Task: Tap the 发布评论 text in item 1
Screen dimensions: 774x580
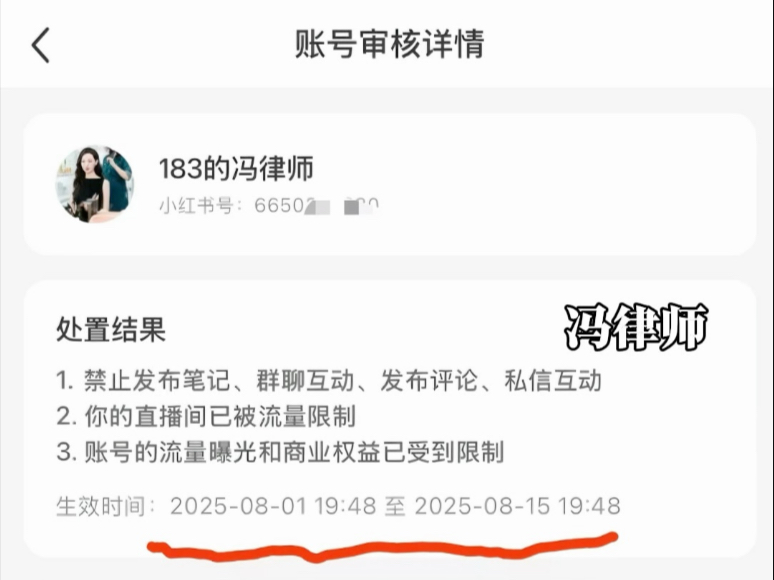Action: point(429,381)
